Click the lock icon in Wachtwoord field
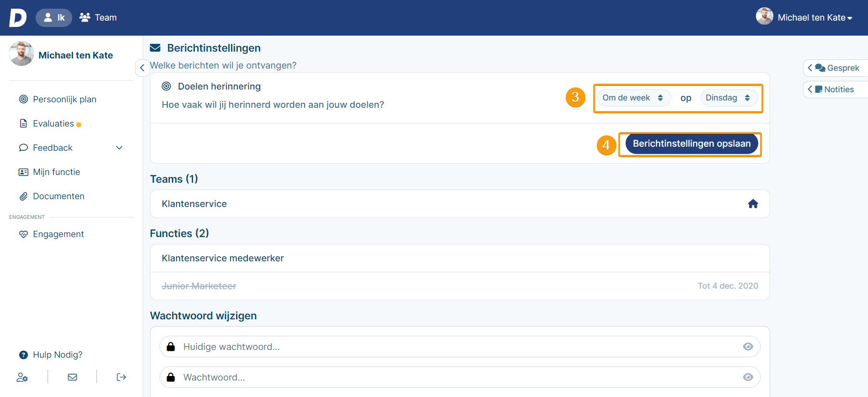The image size is (868, 397). (x=171, y=377)
